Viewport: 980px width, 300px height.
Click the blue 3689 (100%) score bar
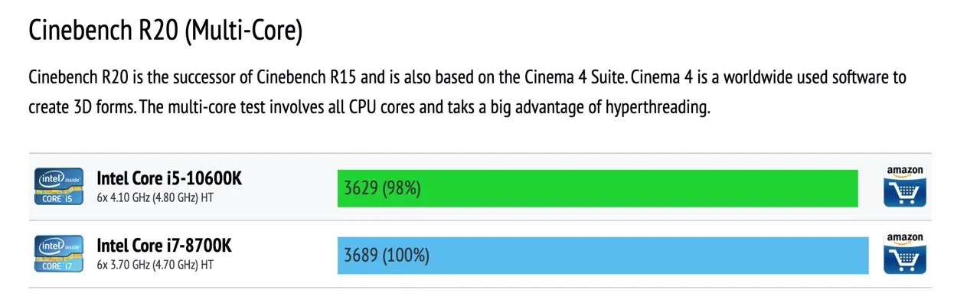coord(603,255)
